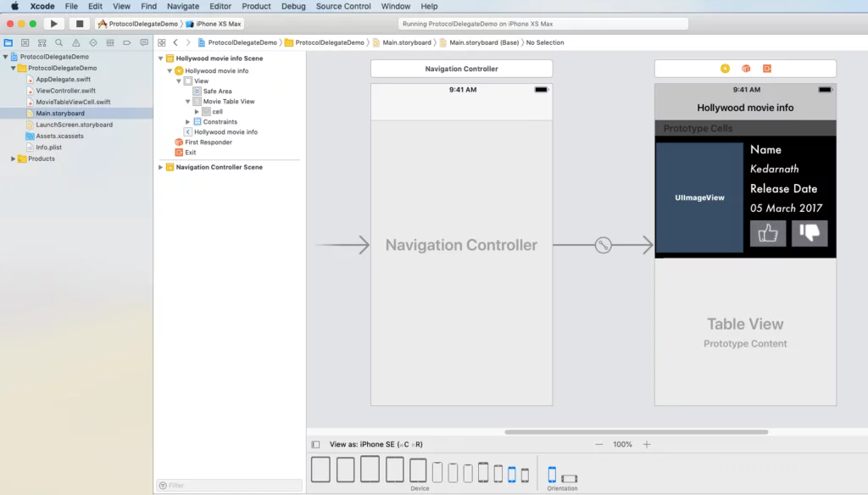This screenshot has height=495, width=868.
Task: Click the Run button to build the app
Action: tap(53, 23)
